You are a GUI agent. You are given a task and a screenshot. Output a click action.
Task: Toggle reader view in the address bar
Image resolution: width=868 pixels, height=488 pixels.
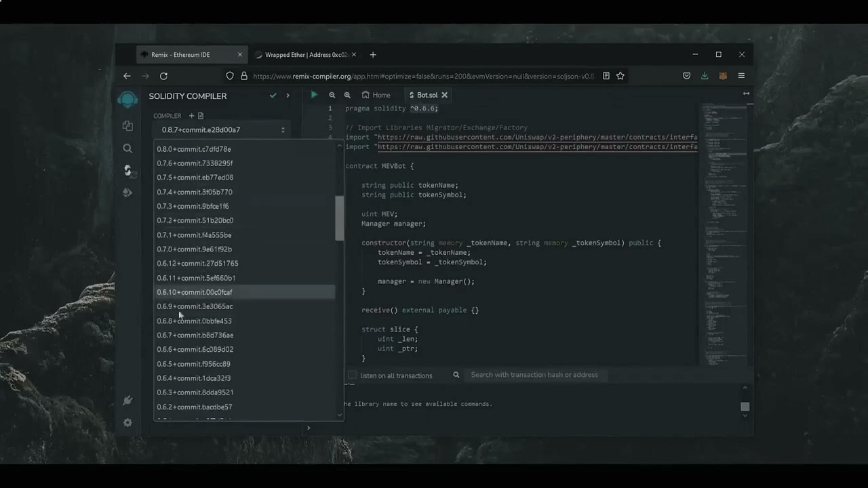pos(606,76)
